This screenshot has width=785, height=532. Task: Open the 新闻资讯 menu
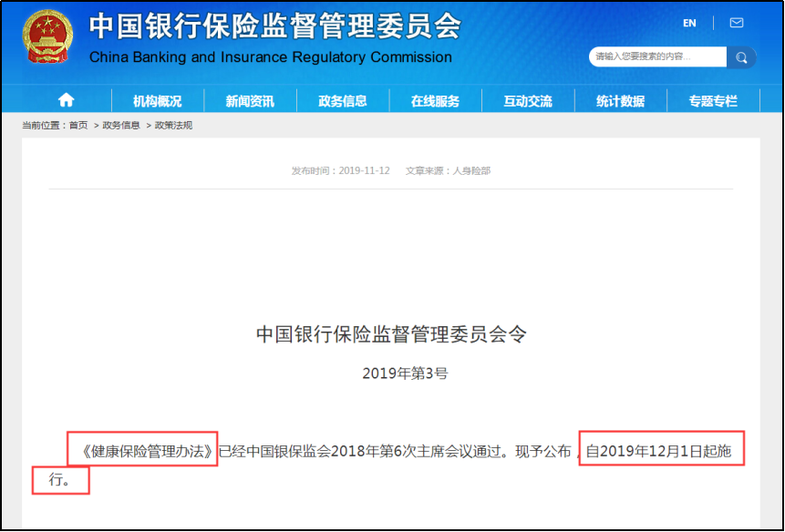(250, 101)
